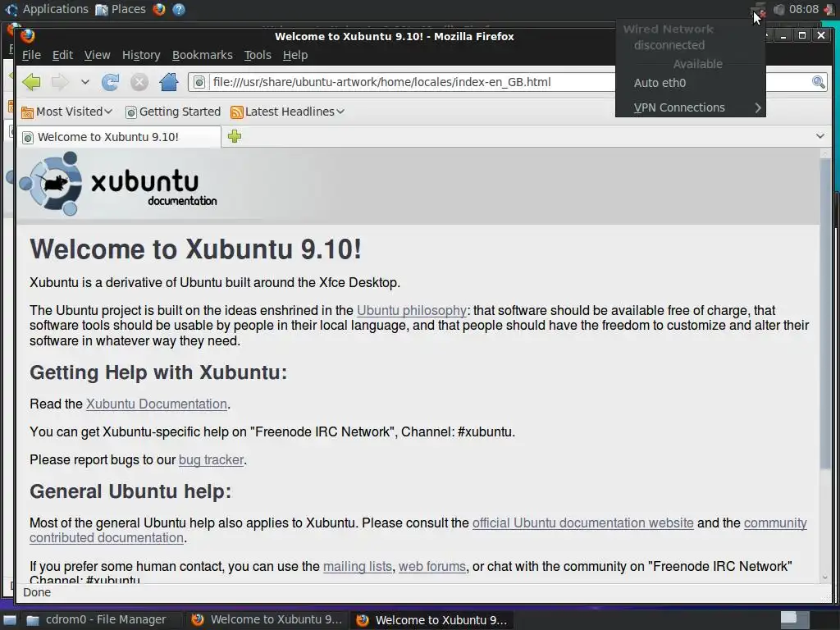This screenshot has height=630, width=840.
Task: Click the scrollbar down arrow
Action: pyautogui.click(x=825, y=577)
